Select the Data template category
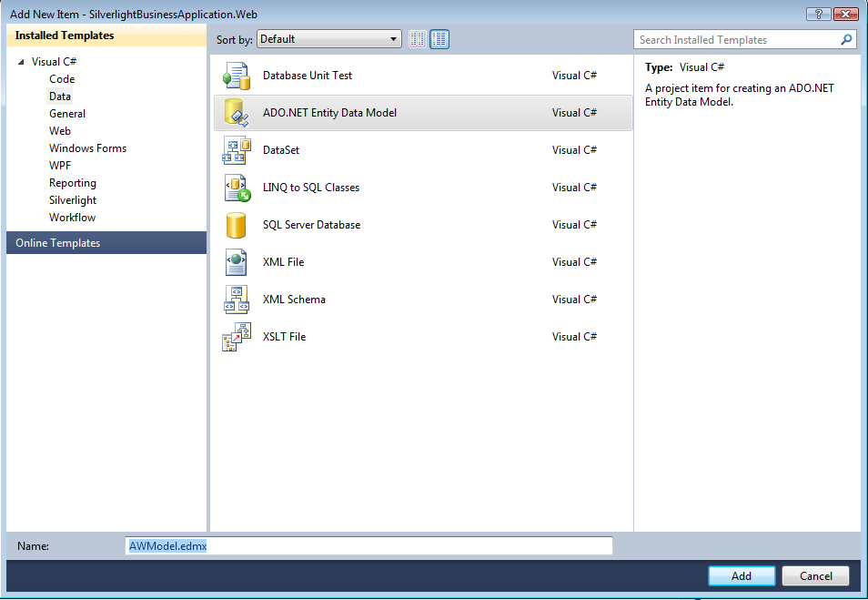868x600 pixels. tap(59, 96)
